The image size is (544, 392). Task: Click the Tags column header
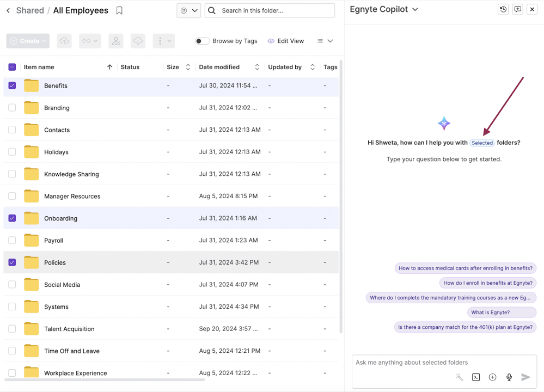tap(331, 67)
